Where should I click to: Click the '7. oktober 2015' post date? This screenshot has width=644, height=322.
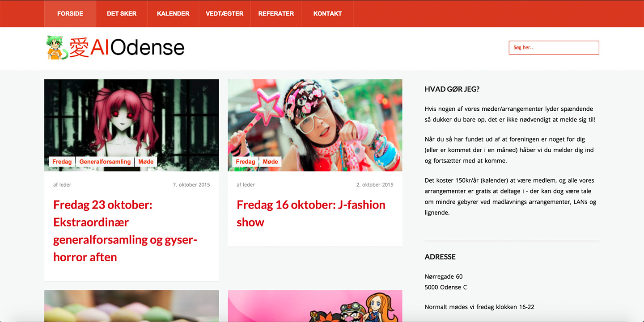click(191, 184)
